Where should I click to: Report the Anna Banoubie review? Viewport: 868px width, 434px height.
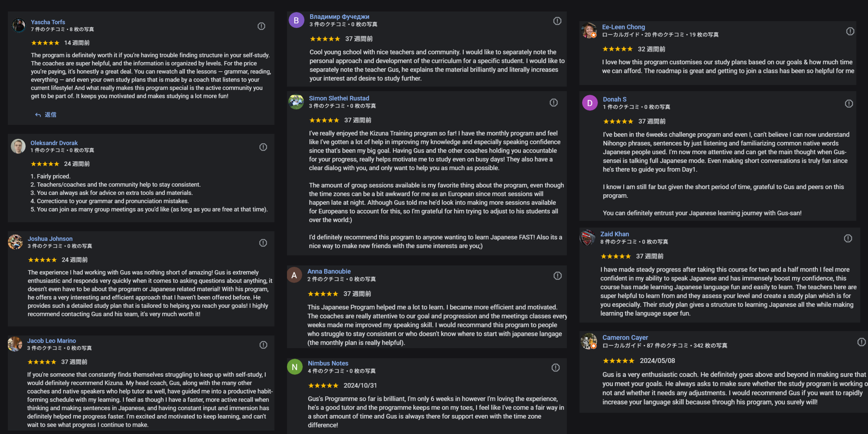click(x=557, y=276)
